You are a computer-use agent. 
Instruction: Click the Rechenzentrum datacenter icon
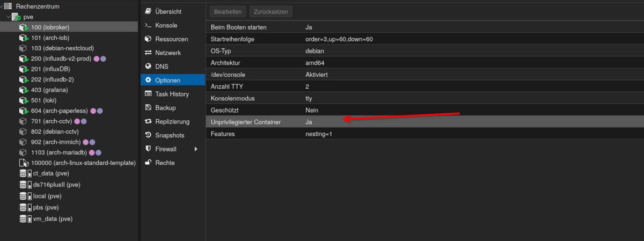point(9,6)
